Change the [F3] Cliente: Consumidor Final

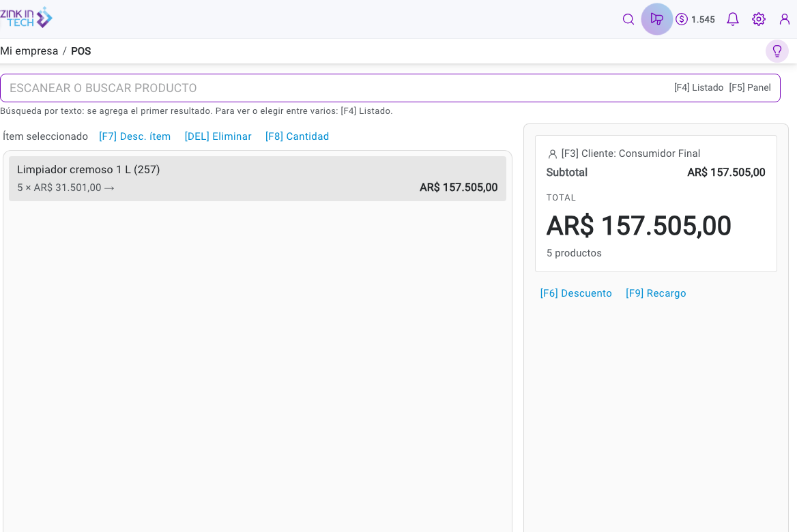click(631, 153)
